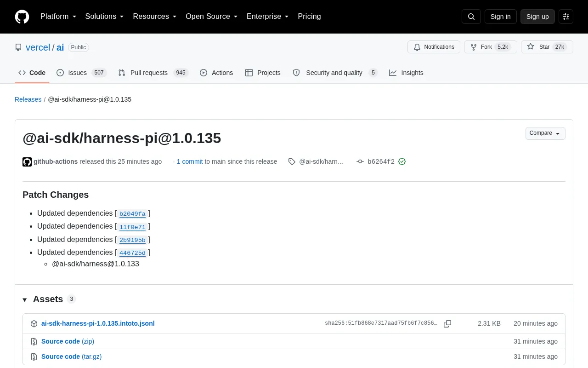Click the Sign in button
Viewport: 588px width, 368px height.
[x=500, y=17]
